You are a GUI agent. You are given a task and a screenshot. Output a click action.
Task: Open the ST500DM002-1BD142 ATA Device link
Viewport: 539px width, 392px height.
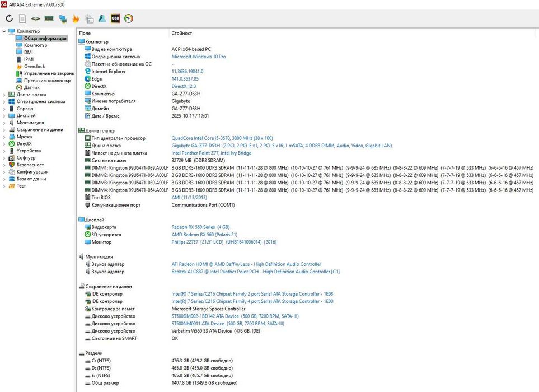235,316
